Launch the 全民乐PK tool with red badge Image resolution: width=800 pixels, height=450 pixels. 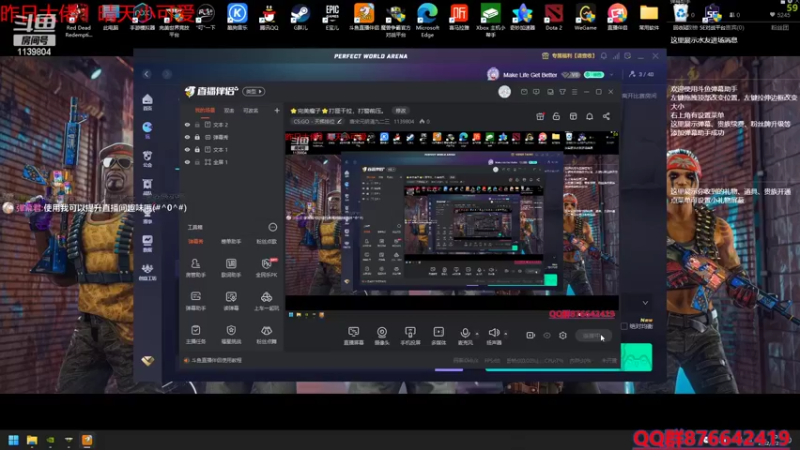(266, 267)
